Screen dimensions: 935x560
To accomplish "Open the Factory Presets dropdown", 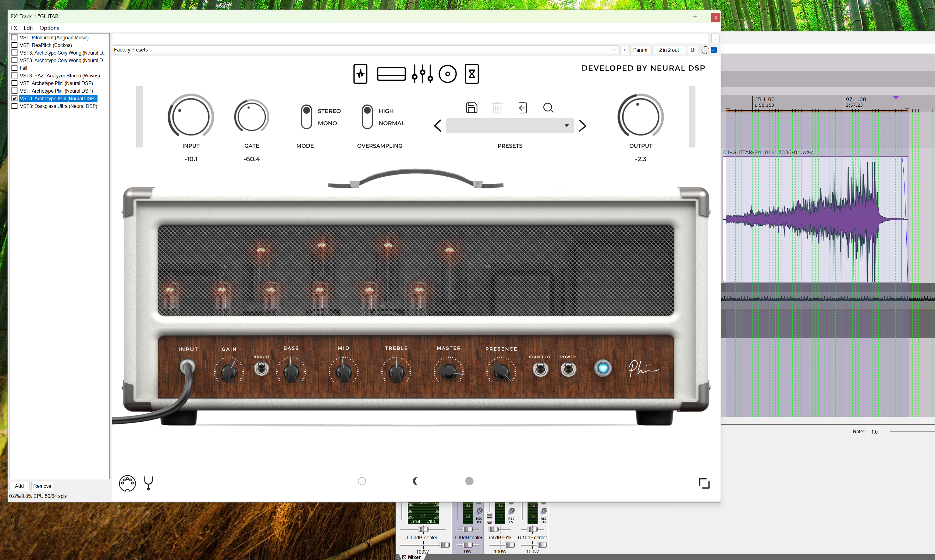I will coord(365,50).
